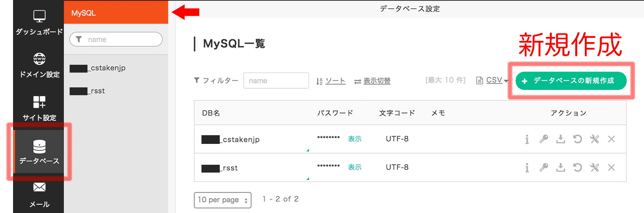Click メモ column header
644x213 pixels.
[x=438, y=113]
